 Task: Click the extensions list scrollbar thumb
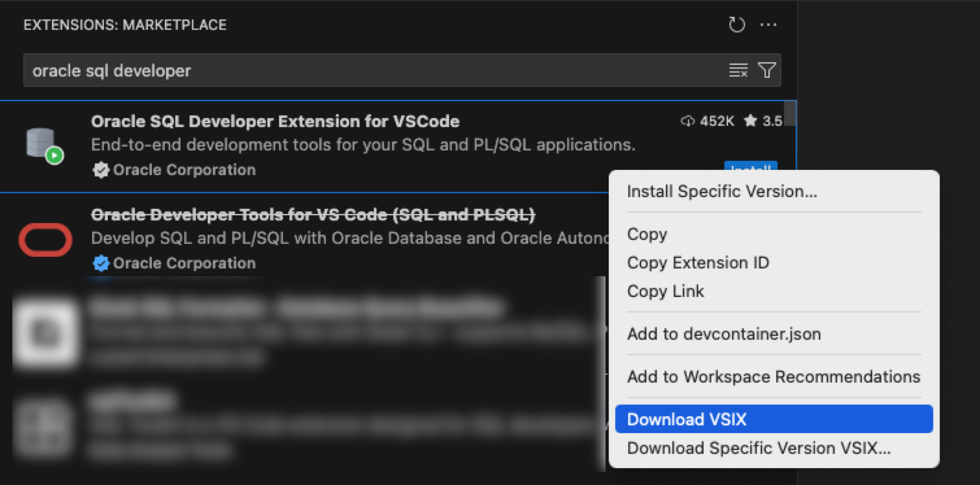coord(790,113)
